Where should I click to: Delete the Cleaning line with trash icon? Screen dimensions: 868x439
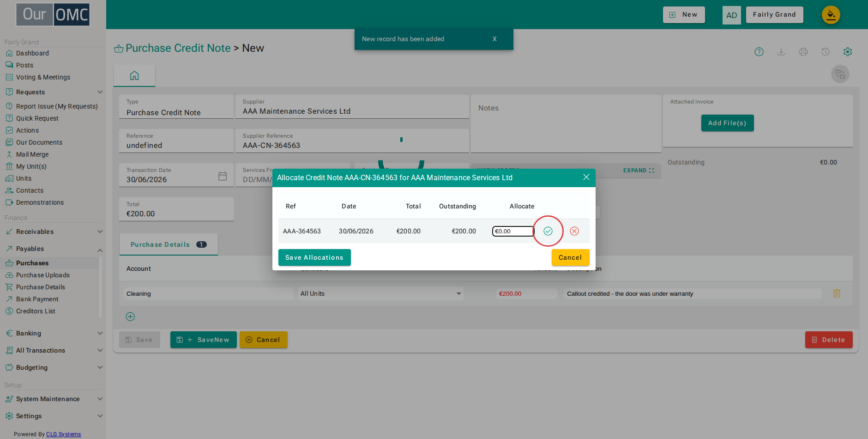(x=837, y=293)
